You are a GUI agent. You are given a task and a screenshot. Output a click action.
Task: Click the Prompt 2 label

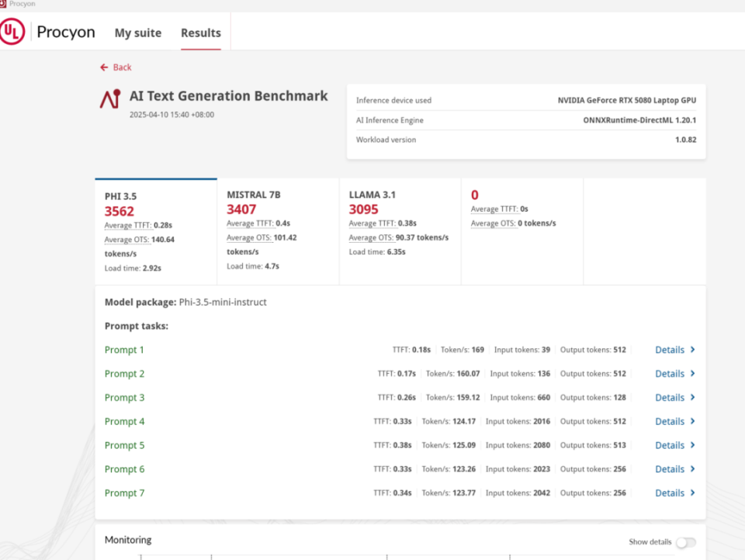124,374
